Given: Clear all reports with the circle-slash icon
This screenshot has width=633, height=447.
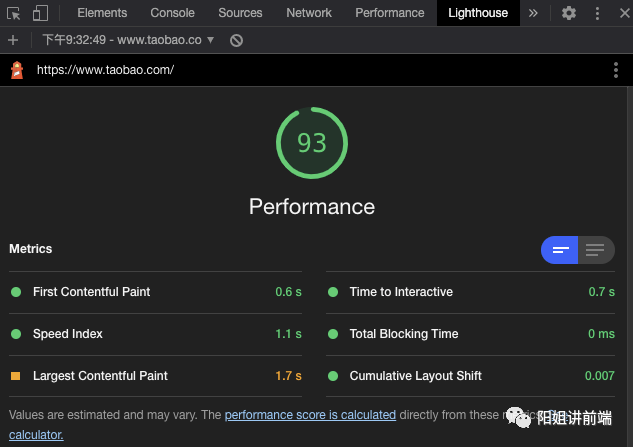Looking at the screenshot, I should 237,40.
